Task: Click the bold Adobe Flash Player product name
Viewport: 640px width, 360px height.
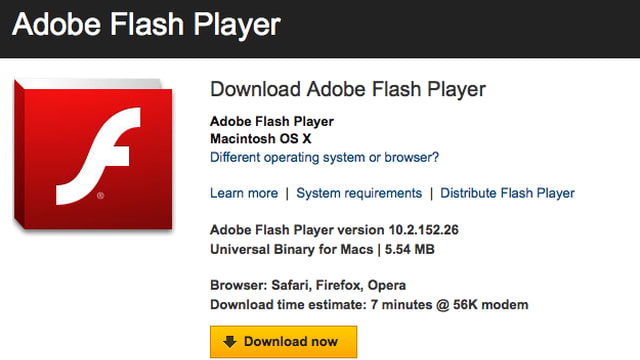Action: 272,122
